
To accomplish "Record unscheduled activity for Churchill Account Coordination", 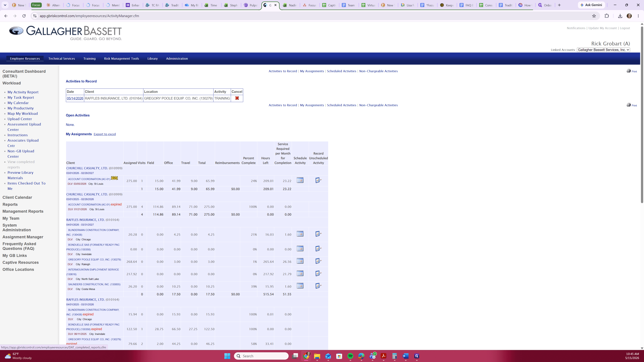I will (318, 180).
